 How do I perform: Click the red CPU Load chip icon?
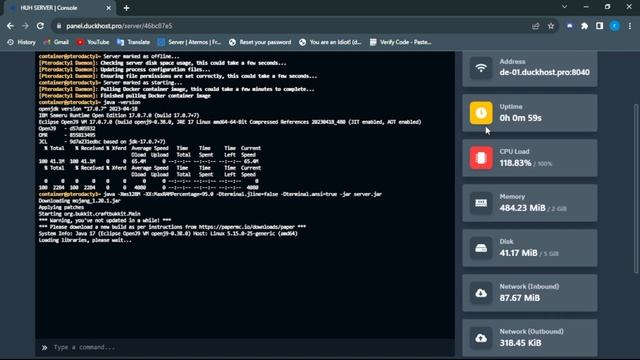pos(481,158)
